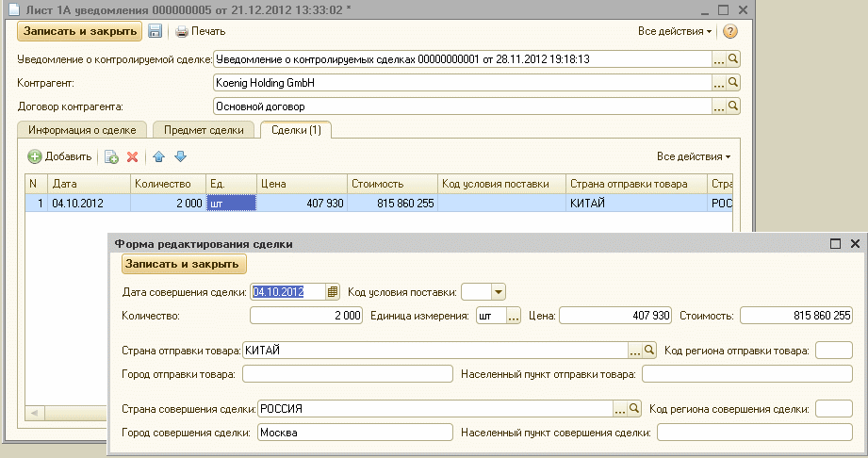The image size is (868, 458).
Task: Open the ellipsis selector for Единица измерения
Action: (x=513, y=316)
